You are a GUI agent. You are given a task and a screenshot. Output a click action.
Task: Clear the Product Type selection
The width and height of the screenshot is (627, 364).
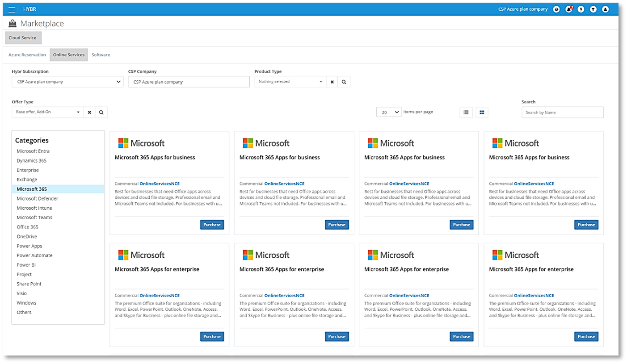click(x=332, y=82)
